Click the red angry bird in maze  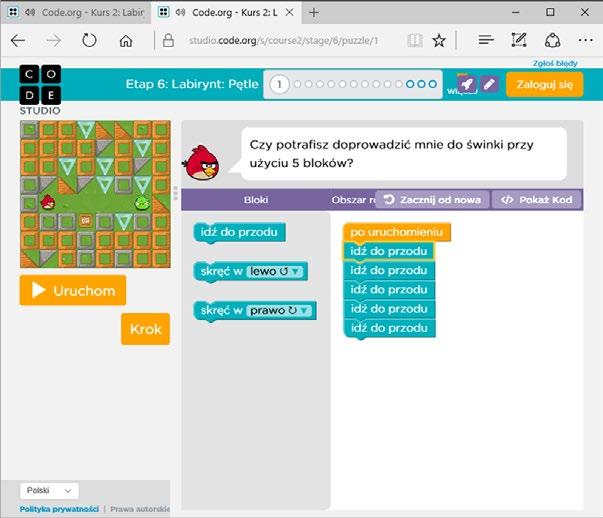[48, 202]
